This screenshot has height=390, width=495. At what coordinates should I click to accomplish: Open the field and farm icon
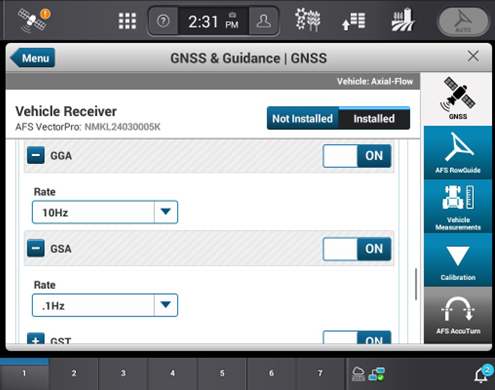coord(403,20)
